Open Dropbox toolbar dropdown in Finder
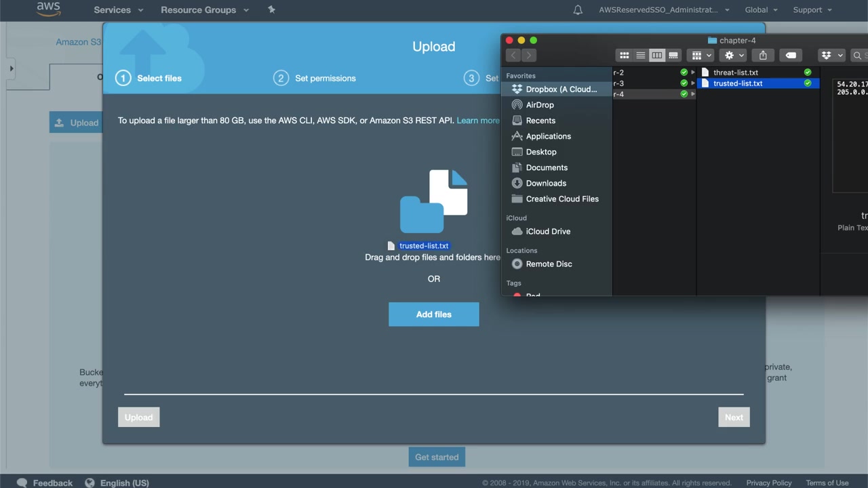This screenshot has height=488, width=868. click(832, 56)
